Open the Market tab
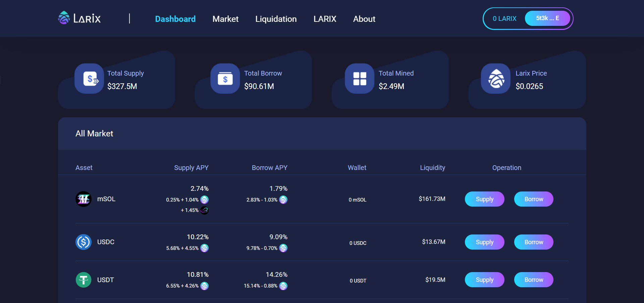 [225, 19]
